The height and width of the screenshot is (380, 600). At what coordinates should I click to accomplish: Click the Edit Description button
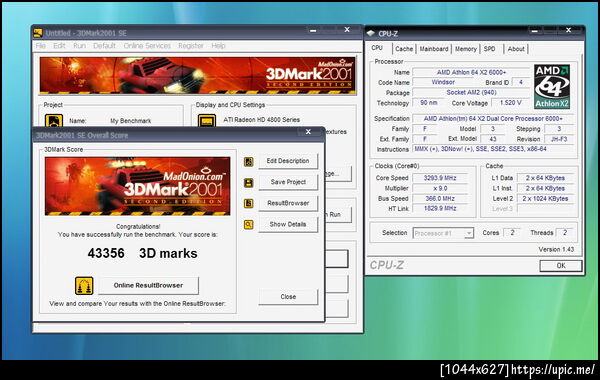(x=288, y=161)
